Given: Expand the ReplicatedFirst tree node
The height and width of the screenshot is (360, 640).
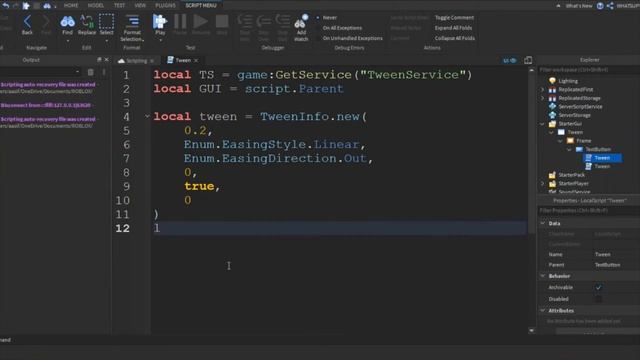Looking at the screenshot, I should pyautogui.click(x=542, y=89).
